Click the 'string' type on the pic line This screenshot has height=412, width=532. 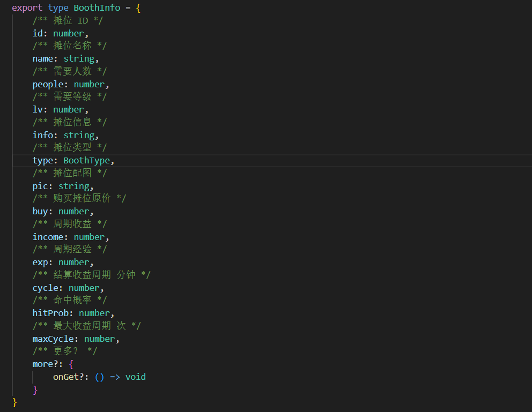pos(74,186)
